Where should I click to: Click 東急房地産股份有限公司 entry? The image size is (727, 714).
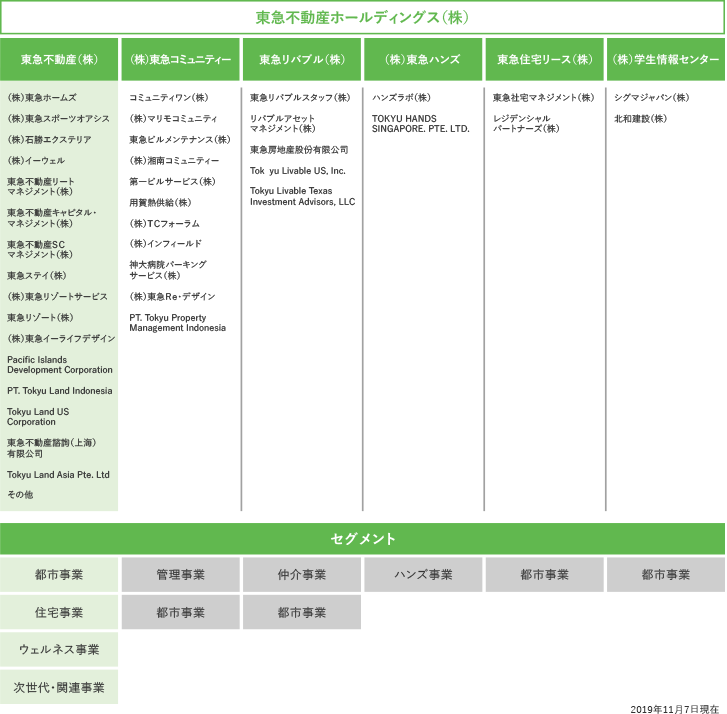coord(299,150)
